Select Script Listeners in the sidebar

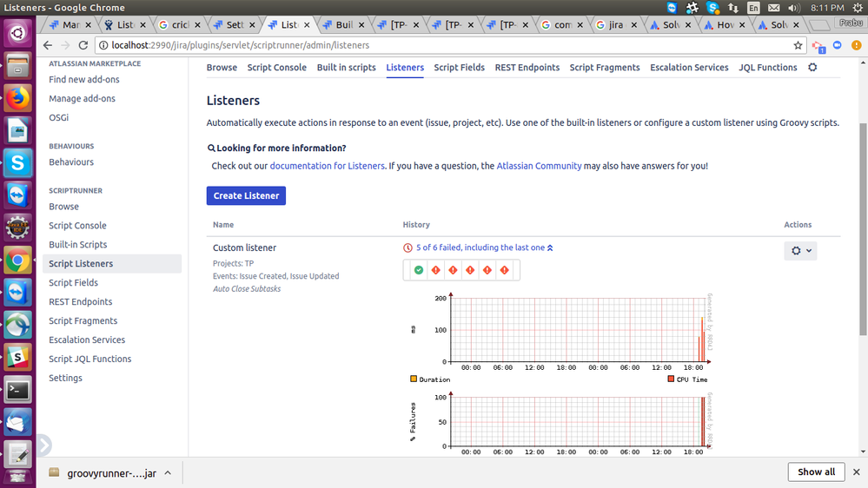pyautogui.click(x=112, y=264)
